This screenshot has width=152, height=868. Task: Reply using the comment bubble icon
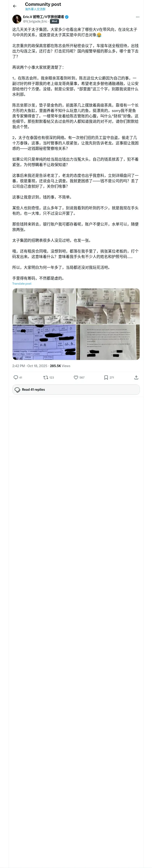[16, 377]
